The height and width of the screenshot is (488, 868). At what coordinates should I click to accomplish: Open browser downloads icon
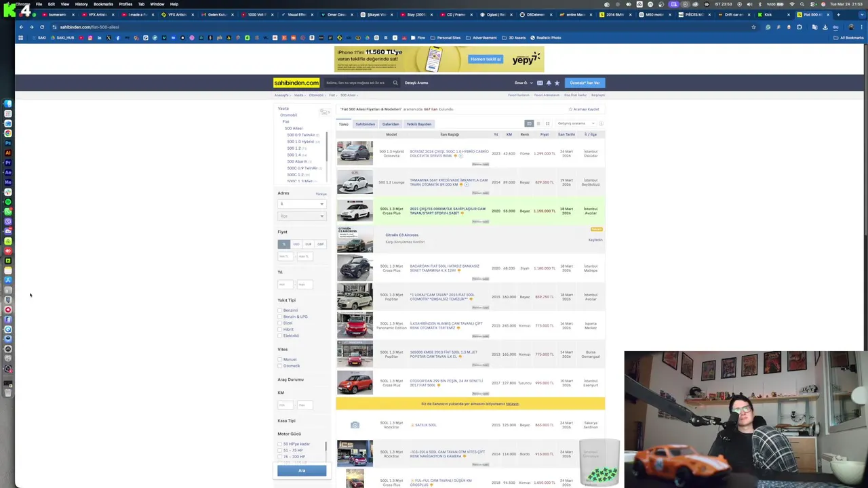click(x=825, y=27)
